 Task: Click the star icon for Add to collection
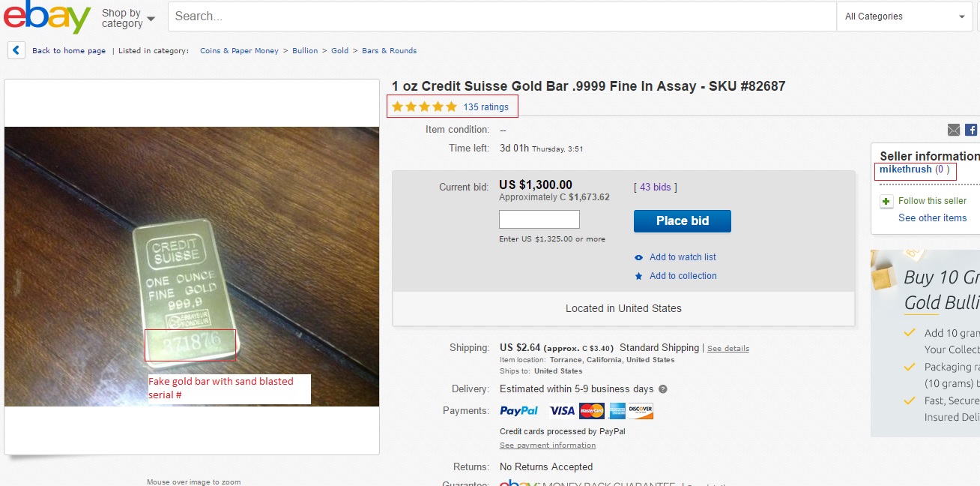639,276
